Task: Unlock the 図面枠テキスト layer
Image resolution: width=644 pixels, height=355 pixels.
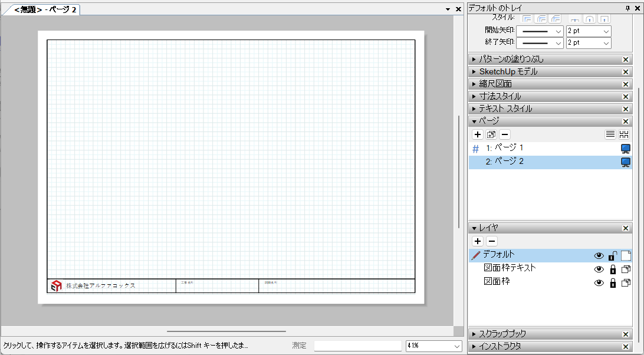Action: click(x=613, y=269)
